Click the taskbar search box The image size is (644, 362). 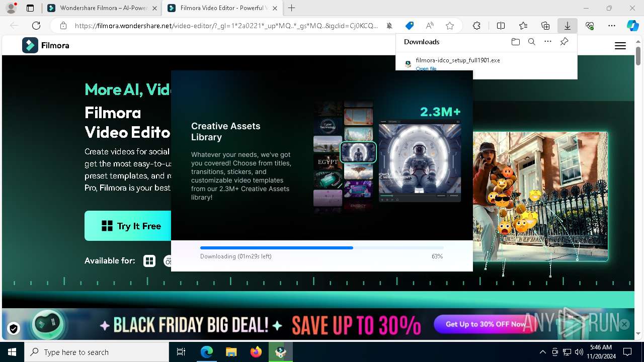(97, 352)
